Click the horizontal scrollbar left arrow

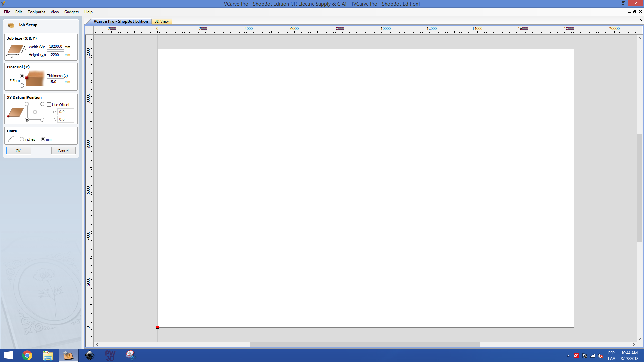coord(97,344)
